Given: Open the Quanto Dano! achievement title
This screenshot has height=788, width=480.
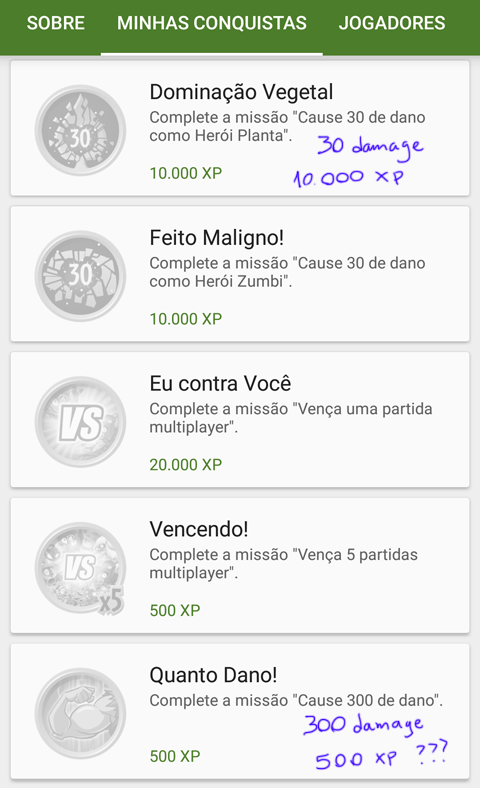Looking at the screenshot, I should click(213, 675).
